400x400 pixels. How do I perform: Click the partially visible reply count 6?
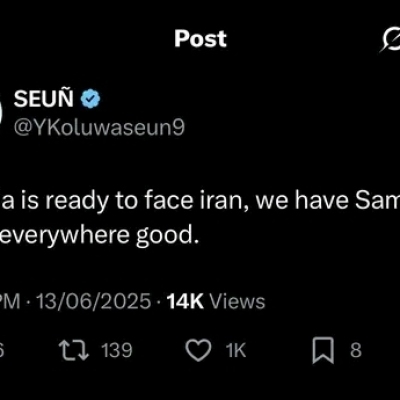1,350
